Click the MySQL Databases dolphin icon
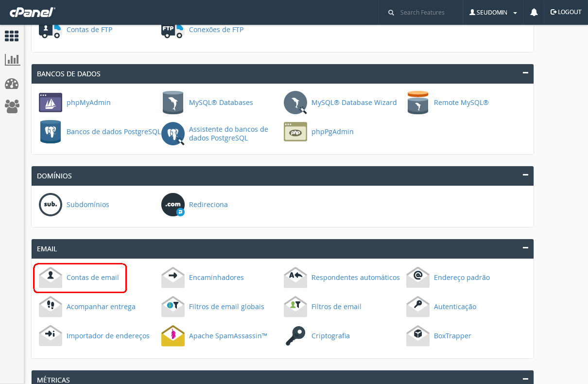The image size is (588, 384). [173, 103]
